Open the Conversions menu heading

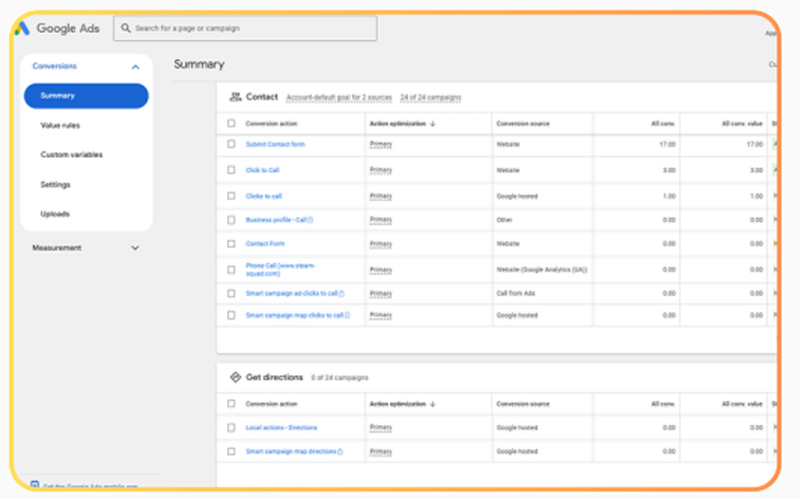[55, 66]
